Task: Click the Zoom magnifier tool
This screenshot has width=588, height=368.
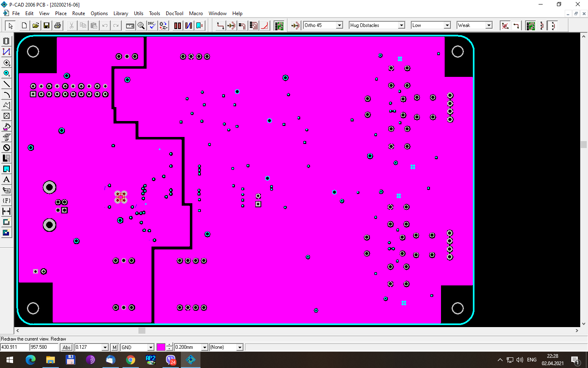Action: [x=141, y=25]
